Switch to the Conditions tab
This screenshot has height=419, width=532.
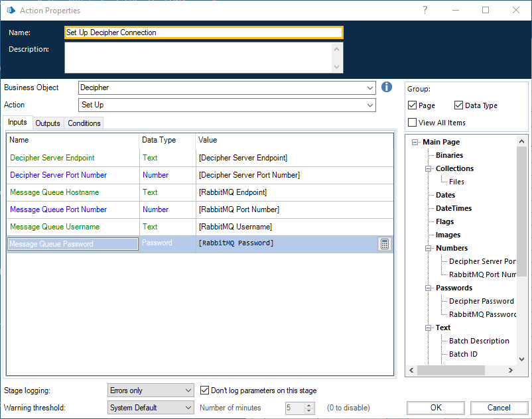coord(84,123)
